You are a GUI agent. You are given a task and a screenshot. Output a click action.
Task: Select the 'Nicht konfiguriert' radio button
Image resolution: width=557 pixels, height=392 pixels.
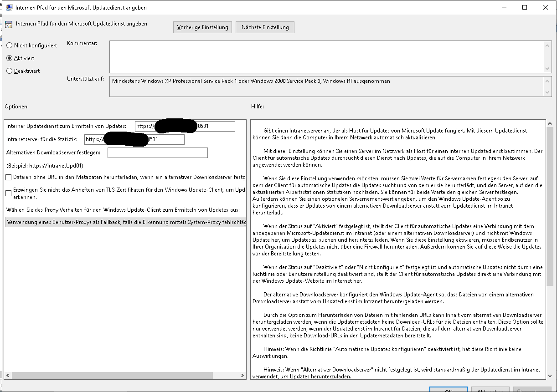click(x=10, y=46)
